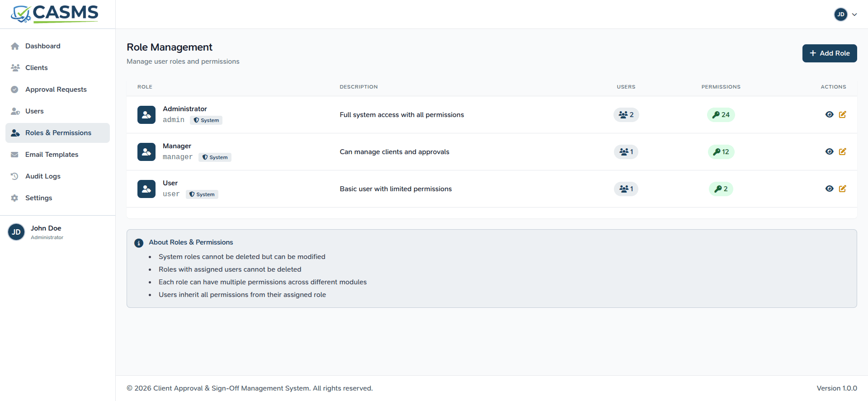Click the edit icon for User role
This screenshot has height=401, width=868.
pyautogui.click(x=842, y=189)
